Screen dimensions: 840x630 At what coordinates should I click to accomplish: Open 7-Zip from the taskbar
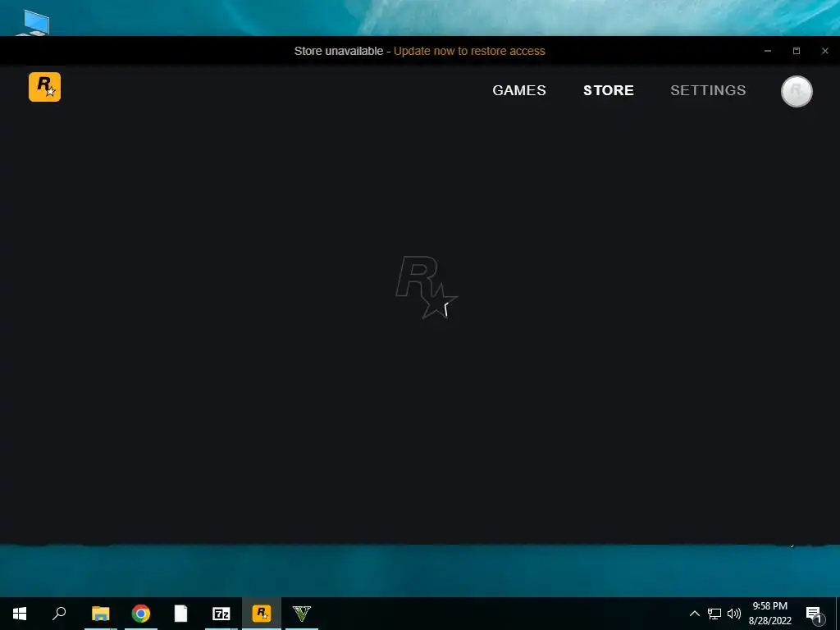tap(221, 614)
